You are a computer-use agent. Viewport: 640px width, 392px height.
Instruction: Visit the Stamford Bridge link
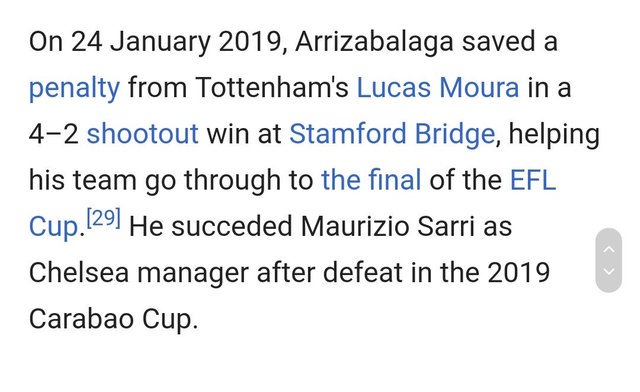tap(392, 134)
